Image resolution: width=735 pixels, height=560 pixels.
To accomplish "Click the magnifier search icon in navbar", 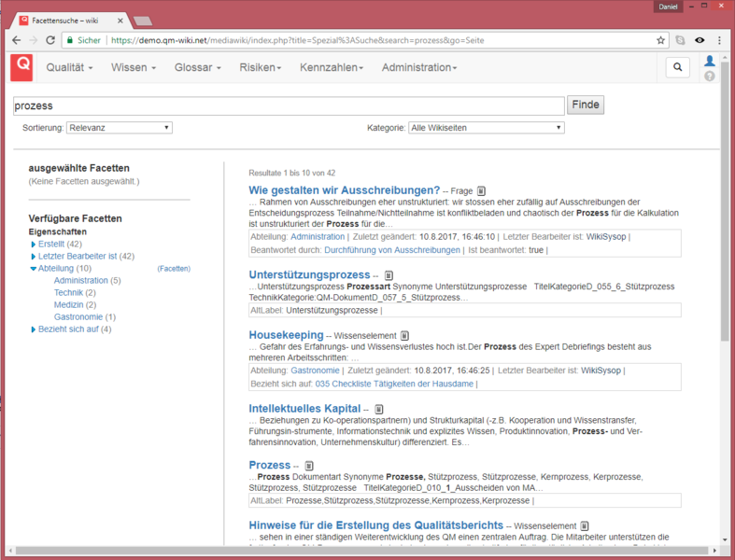I will [677, 67].
